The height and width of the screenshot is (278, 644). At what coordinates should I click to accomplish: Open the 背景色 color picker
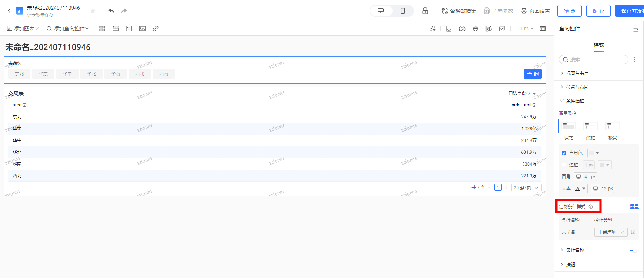click(x=594, y=153)
